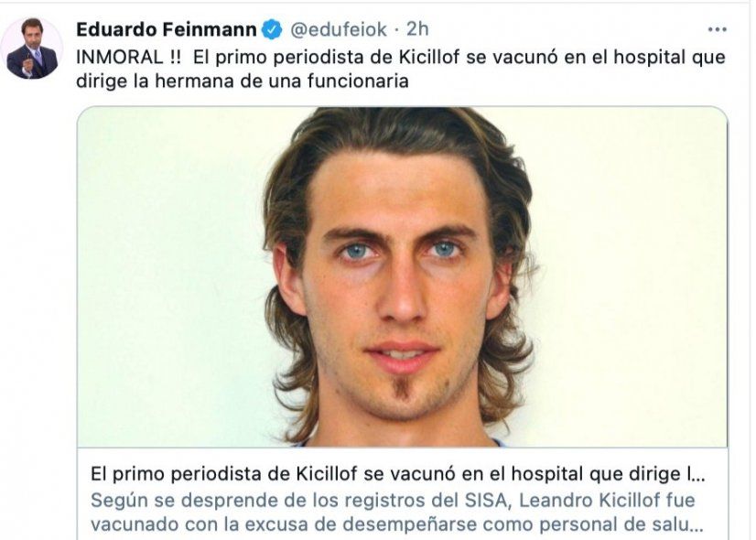Click "hospital que" in the tweet's first line
The width and height of the screenshot is (756, 540).
click(x=669, y=59)
